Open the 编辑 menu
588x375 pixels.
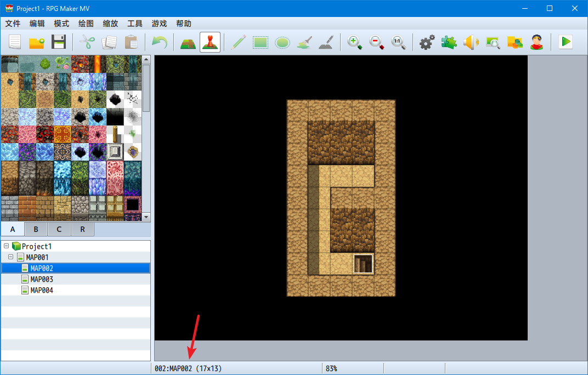37,24
